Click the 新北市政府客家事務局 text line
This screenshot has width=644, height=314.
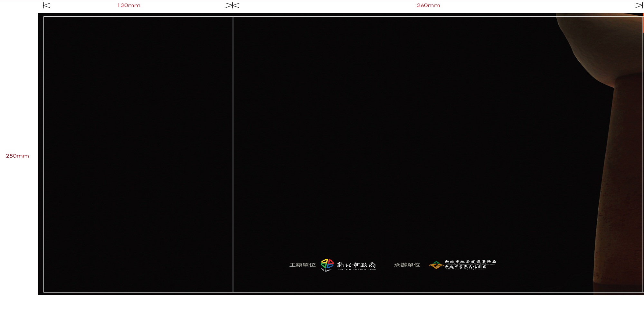click(470, 262)
